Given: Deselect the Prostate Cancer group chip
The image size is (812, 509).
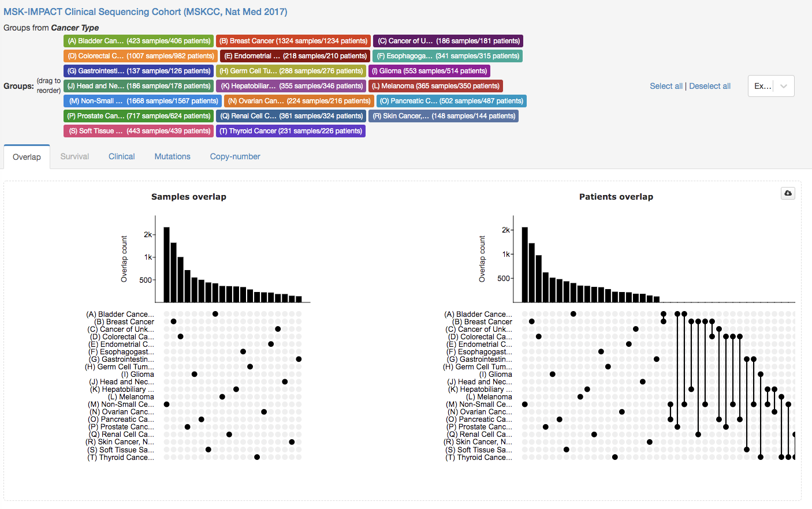Looking at the screenshot, I should pyautogui.click(x=139, y=115).
